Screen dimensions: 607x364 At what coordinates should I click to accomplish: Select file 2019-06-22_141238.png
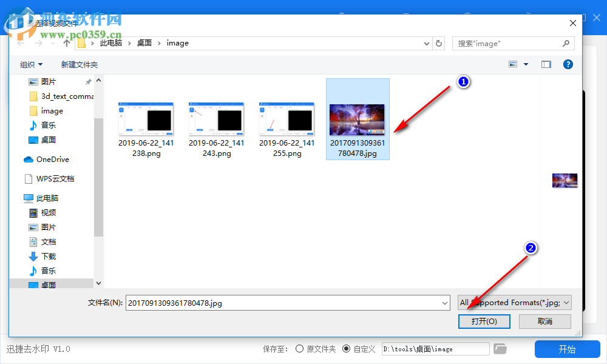coord(146,130)
